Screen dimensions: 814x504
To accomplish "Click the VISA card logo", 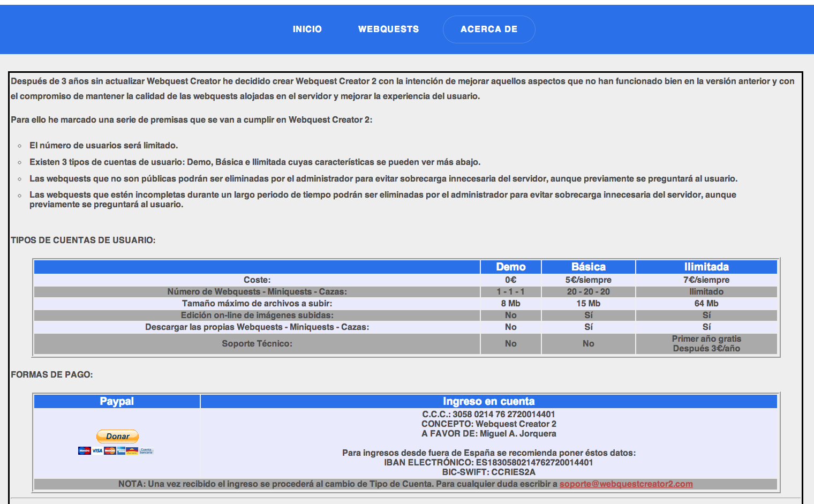I will (x=97, y=451).
